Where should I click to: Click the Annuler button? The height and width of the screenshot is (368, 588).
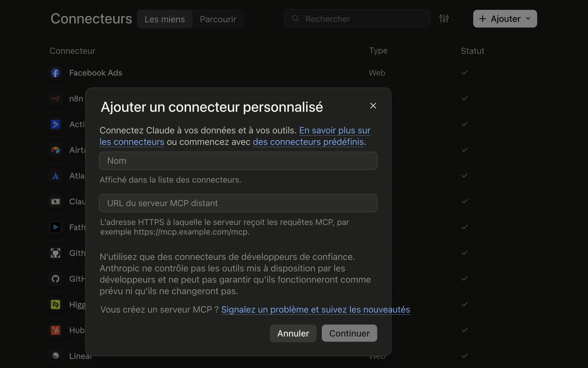(293, 333)
